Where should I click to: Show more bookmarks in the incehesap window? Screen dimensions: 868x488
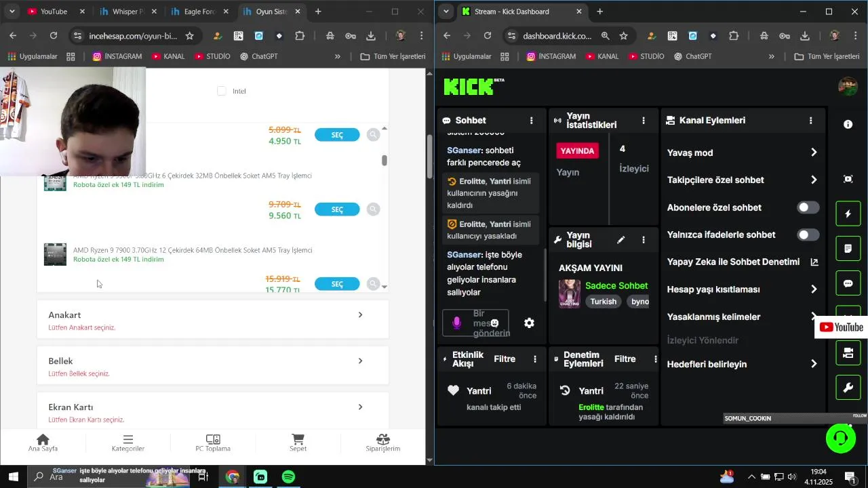(x=337, y=56)
